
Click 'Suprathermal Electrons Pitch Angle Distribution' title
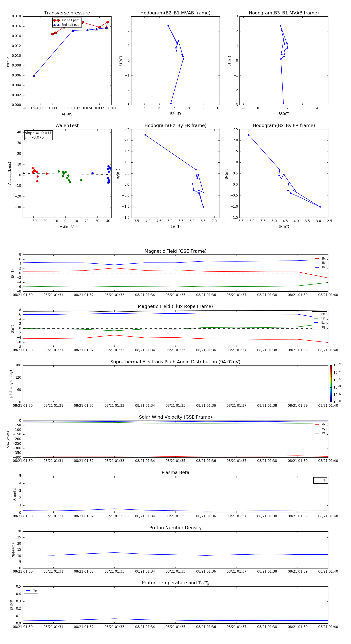coord(175,362)
